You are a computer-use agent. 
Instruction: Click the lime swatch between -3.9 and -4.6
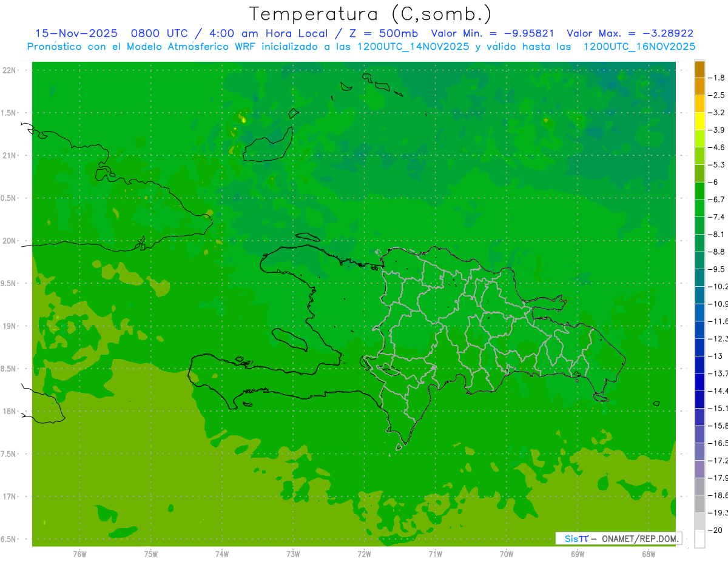[699, 139]
